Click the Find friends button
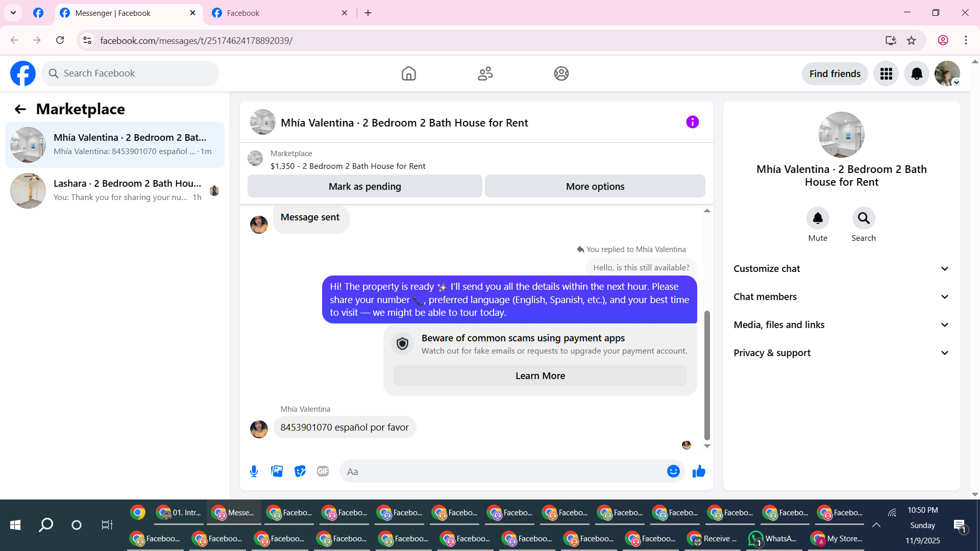The height and width of the screenshot is (551, 980). [x=835, y=74]
